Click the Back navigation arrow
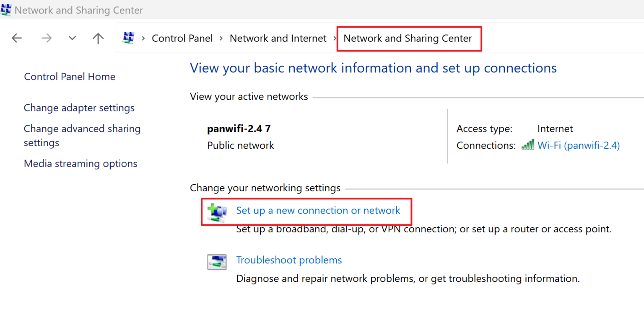Image resolution: width=644 pixels, height=309 pixels. pos(16,39)
